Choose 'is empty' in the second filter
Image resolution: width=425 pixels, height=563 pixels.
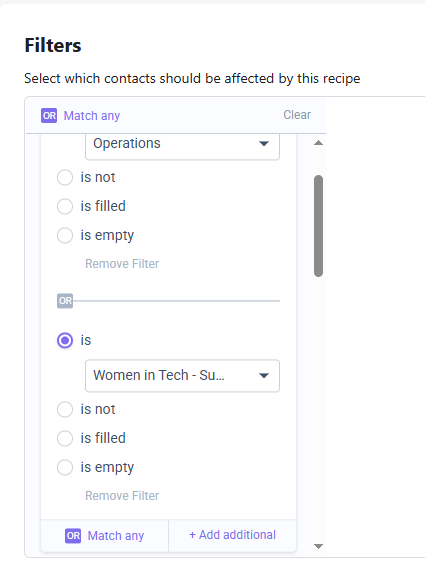click(x=65, y=467)
